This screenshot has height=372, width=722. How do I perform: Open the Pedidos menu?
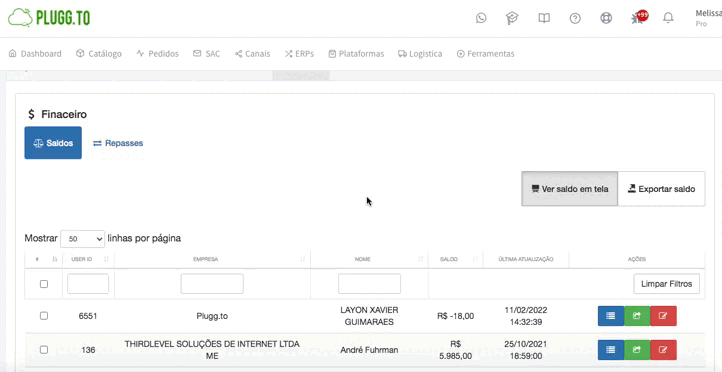point(157,54)
